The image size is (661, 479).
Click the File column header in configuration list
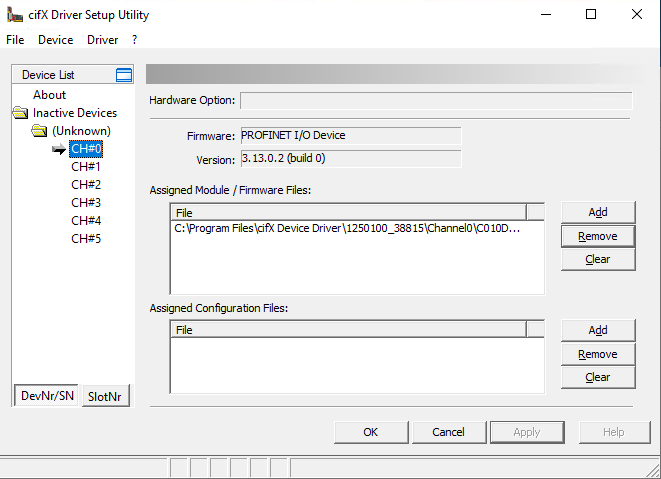[x=347, y=329]
